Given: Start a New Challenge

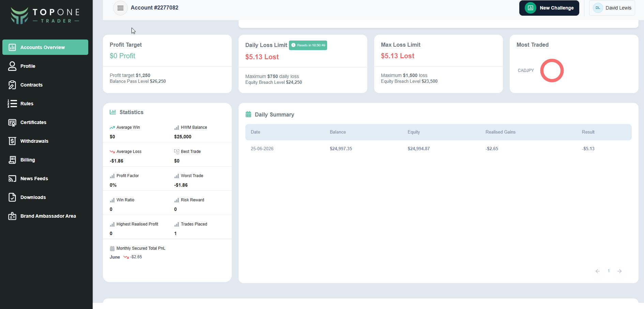Looking at the screenshot, I should pos(549,8).
